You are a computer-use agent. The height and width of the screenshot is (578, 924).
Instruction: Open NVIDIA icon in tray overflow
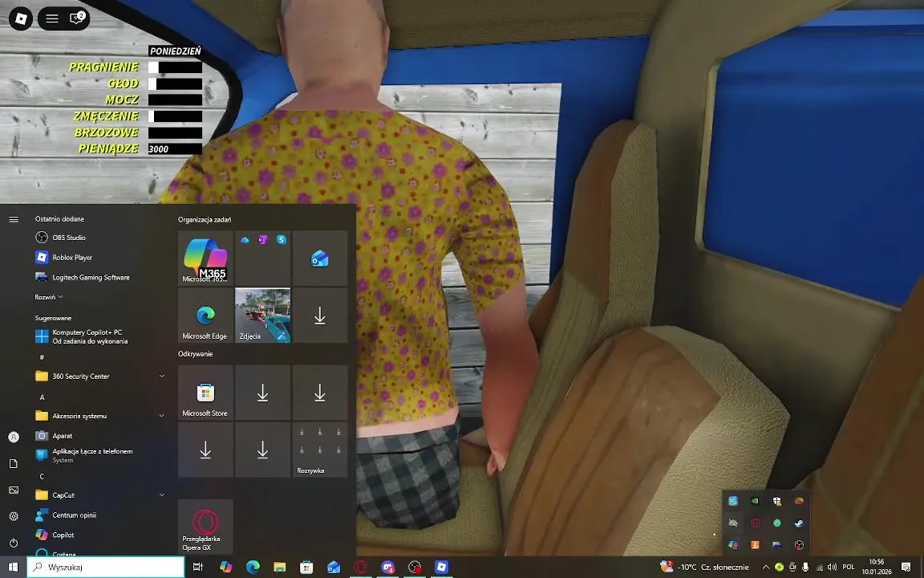[755, 501]
